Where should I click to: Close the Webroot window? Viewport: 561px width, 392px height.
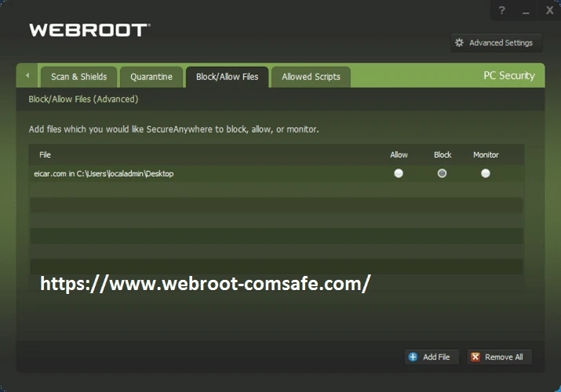549,10
